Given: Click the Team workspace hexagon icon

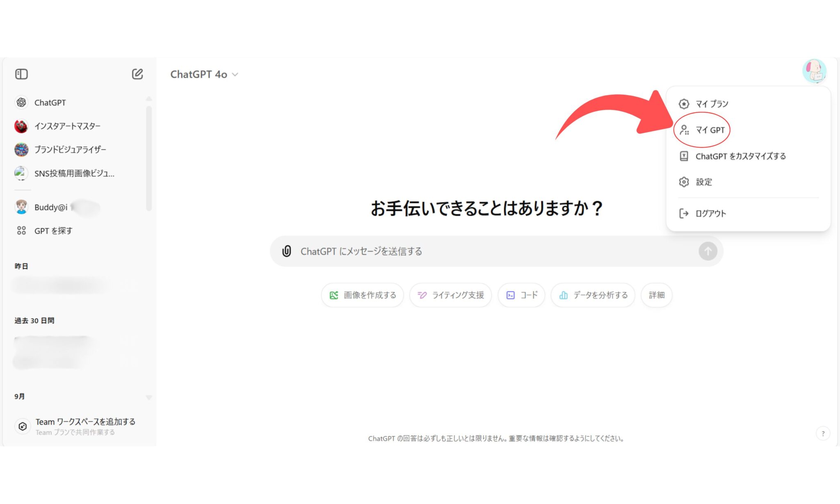Looking at the screenshot, I should (x=23, y=426).
